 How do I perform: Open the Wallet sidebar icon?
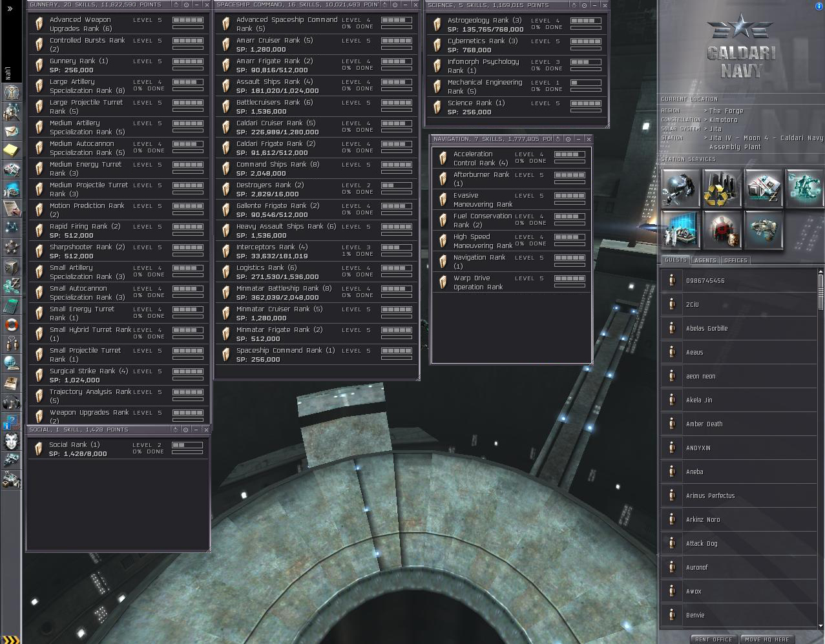[x=11, y=286]
